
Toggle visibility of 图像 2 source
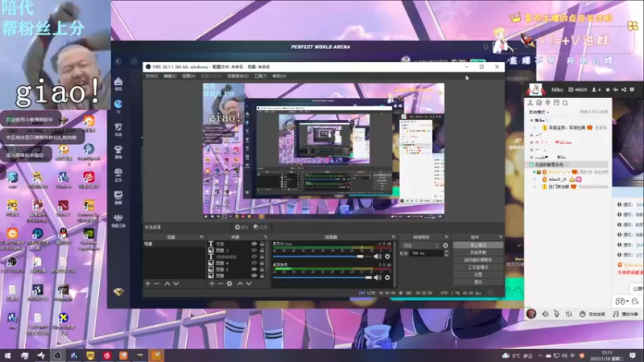[254, 269]
